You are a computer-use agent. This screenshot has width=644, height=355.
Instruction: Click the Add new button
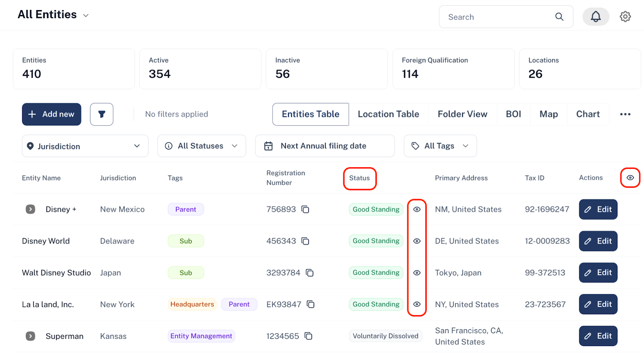tap(52, 114)
